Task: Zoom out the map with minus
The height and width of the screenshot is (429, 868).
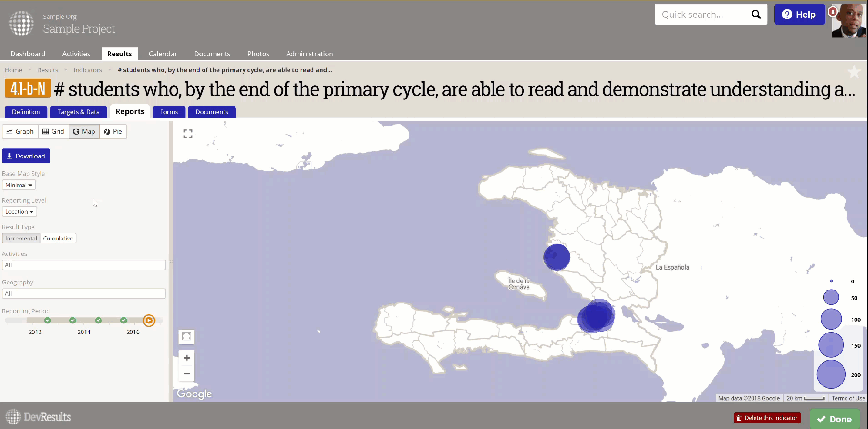Action: coord(187,374)
